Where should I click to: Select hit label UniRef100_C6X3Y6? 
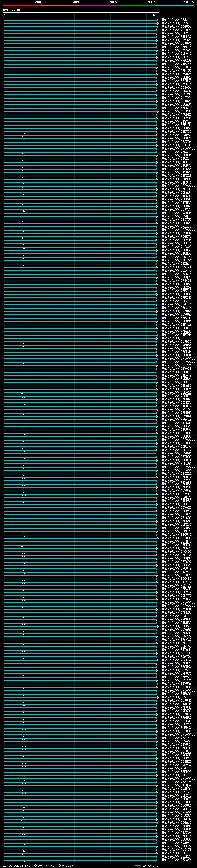[176, 860]
